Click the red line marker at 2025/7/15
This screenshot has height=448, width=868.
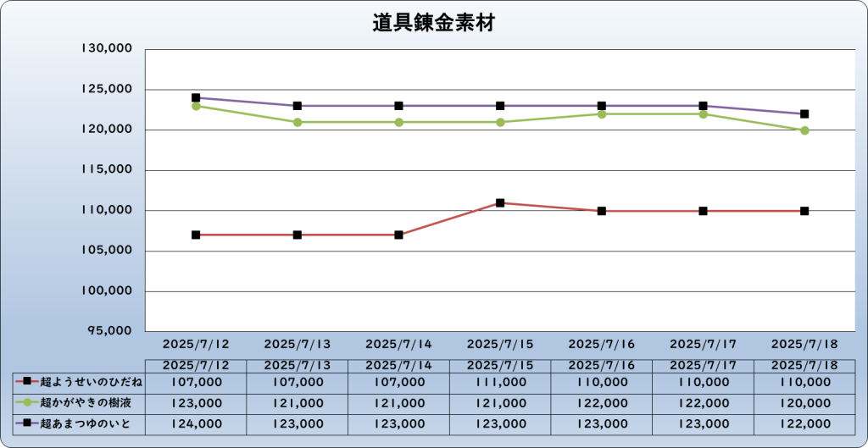500,203
